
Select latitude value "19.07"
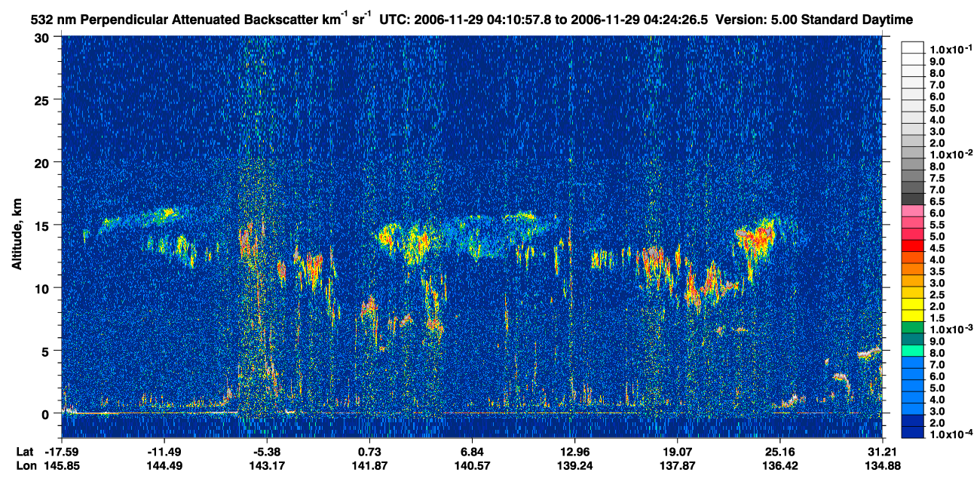pos(677,452)
